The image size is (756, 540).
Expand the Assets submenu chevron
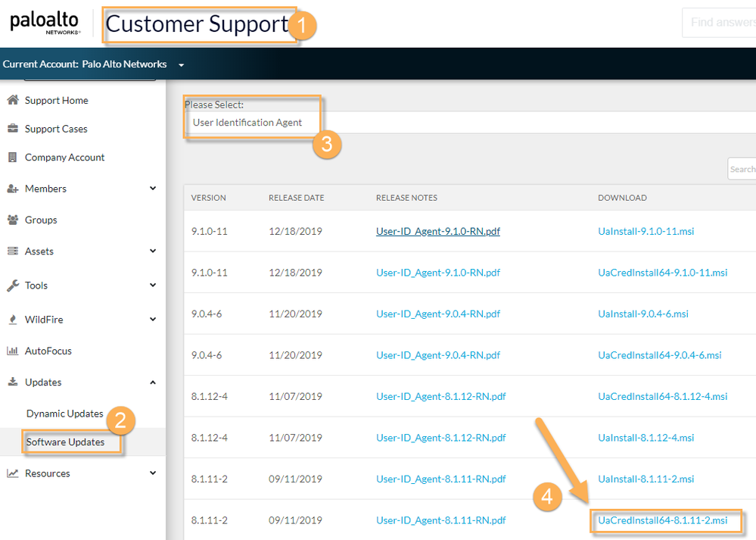153,251
